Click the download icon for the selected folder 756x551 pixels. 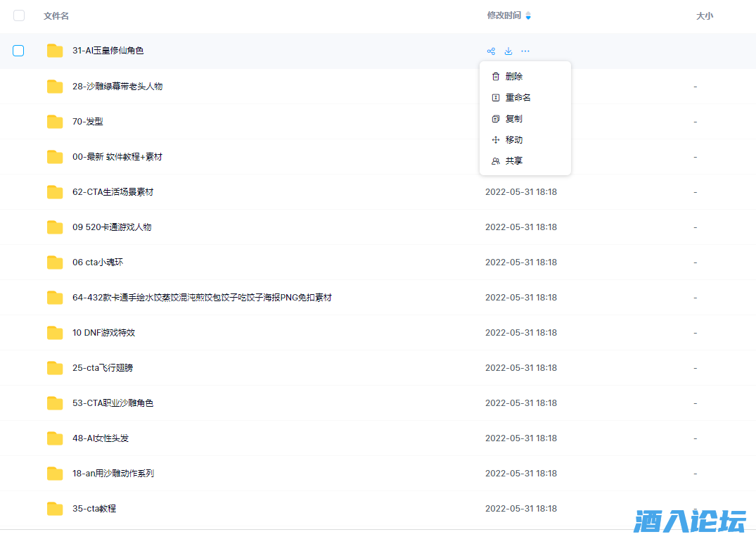pos(508,51)
